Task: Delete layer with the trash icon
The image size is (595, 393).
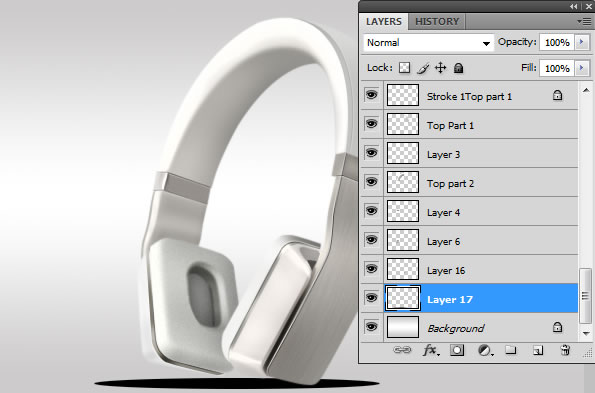Action: tap(565, 349)
